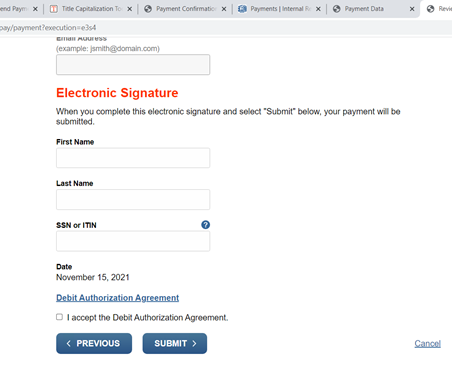Switch to the Payment Data tab
The height and width of the screenshot is (365, 452).
click(x=373, y=9)
